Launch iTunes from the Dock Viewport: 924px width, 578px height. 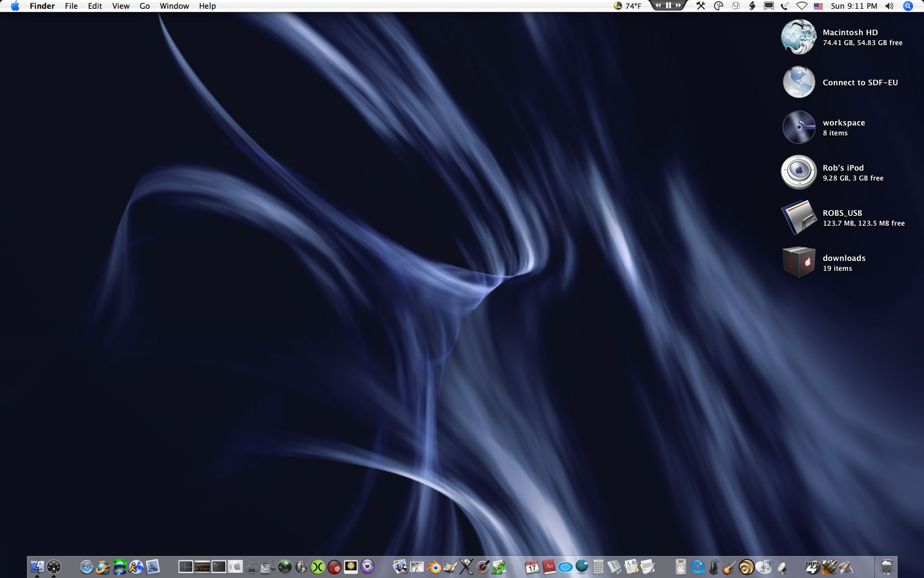(x=763, y=566)
